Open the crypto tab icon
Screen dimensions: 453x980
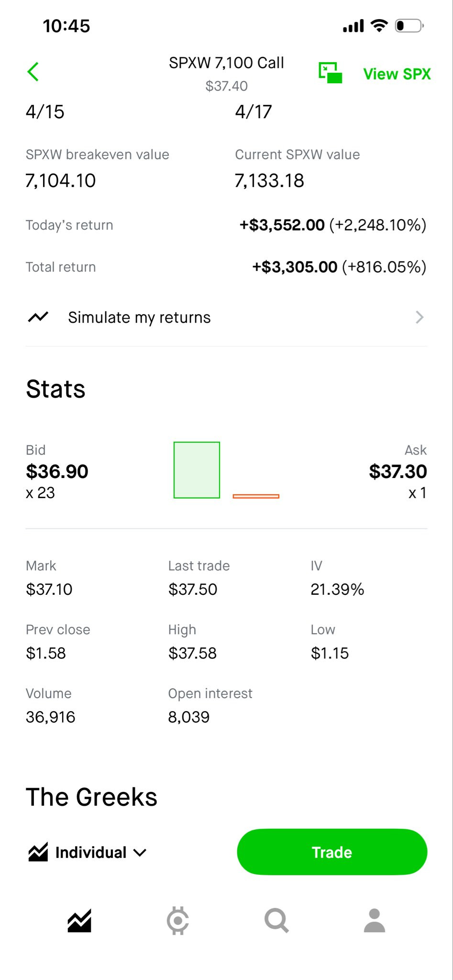click(178, 921)
